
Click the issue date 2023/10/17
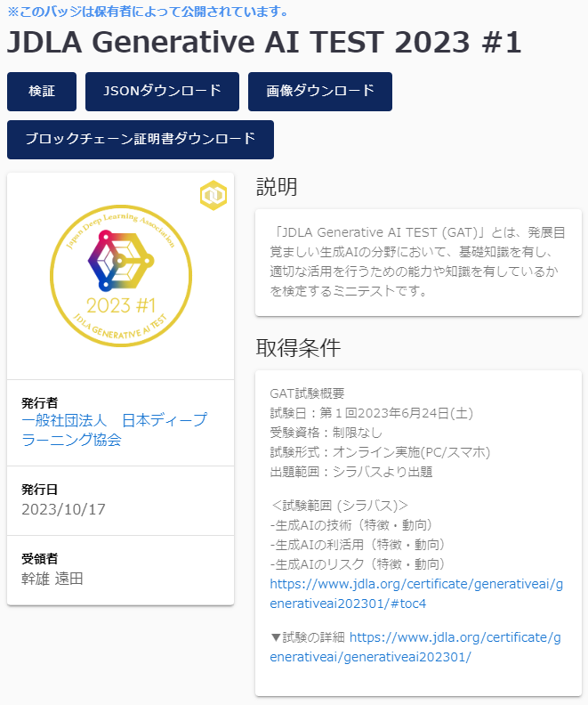pyautogui.click(x=63, y=509)
